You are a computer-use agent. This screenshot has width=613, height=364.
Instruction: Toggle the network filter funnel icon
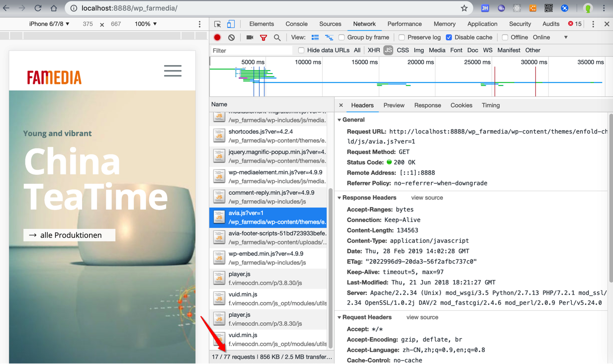click(x=263, y=38)
